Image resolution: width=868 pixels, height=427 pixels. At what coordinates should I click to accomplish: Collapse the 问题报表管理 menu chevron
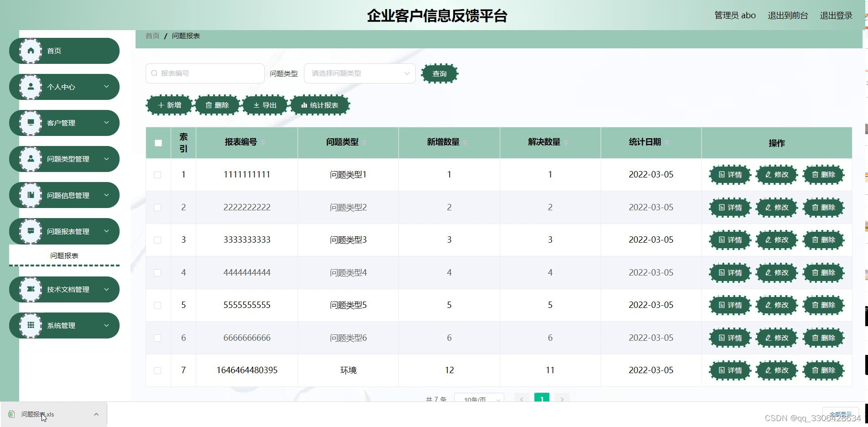[x=106, y=231]
